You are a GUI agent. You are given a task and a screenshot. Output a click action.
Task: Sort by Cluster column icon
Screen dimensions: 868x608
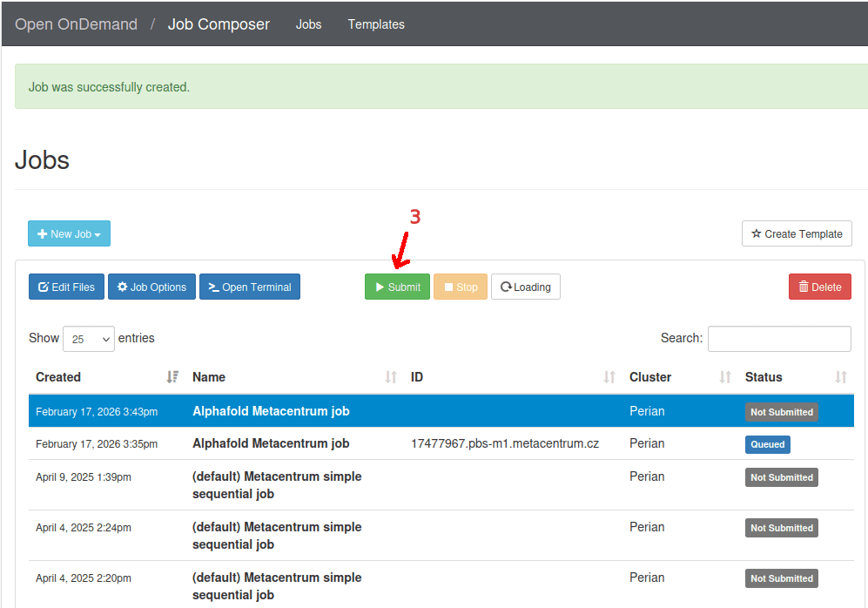pyautogui.click(x=725, y=377)
